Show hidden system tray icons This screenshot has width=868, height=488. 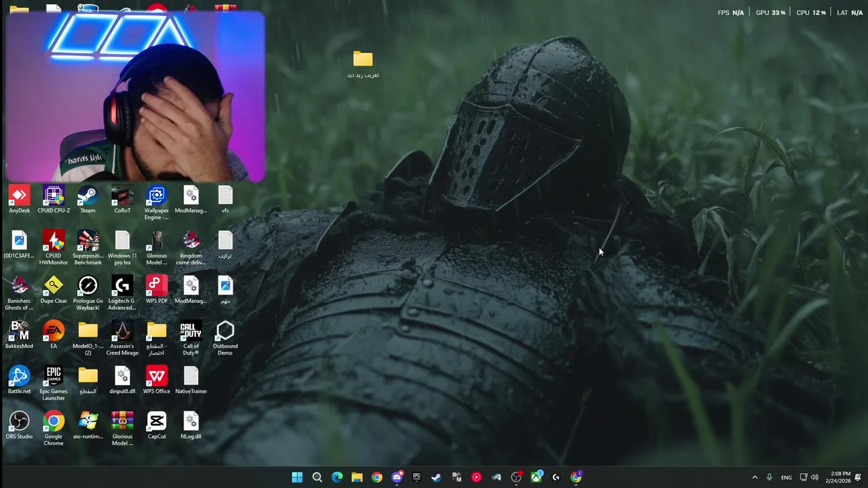click(x=755, y=477)
